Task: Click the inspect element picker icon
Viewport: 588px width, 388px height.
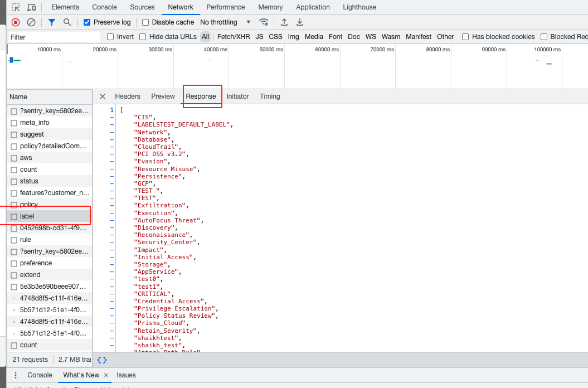Action: 16,7
